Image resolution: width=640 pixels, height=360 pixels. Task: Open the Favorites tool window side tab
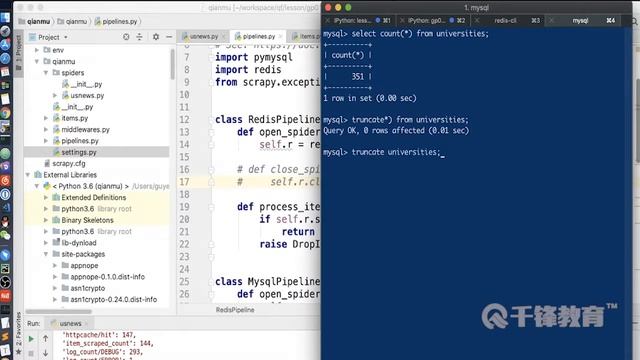click(18, 334)
